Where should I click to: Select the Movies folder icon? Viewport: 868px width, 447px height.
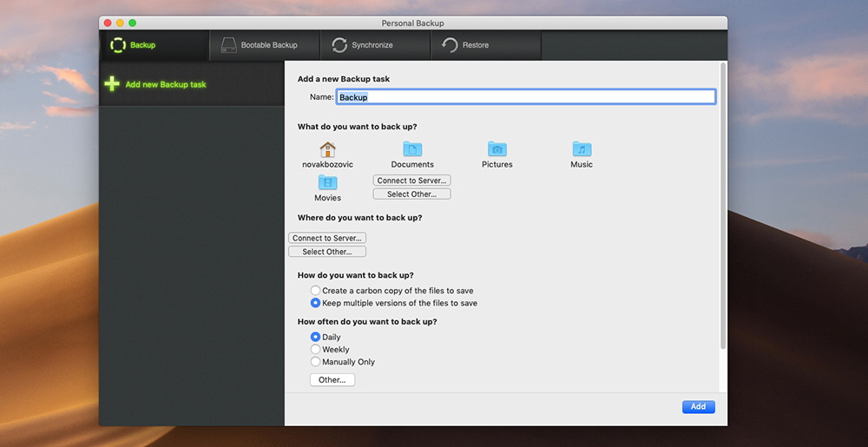tap(328, 182)
